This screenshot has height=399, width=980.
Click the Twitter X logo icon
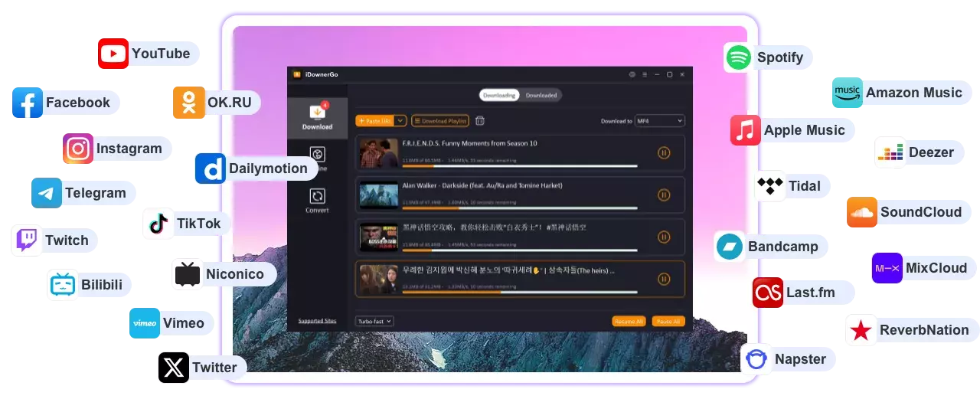tap(174, 368)
